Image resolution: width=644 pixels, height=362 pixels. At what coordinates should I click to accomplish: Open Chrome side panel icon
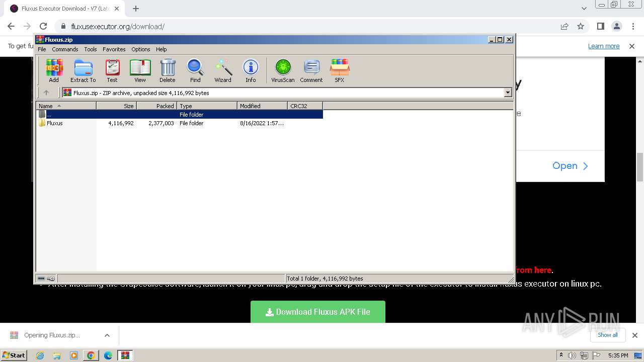click(601, 26)
